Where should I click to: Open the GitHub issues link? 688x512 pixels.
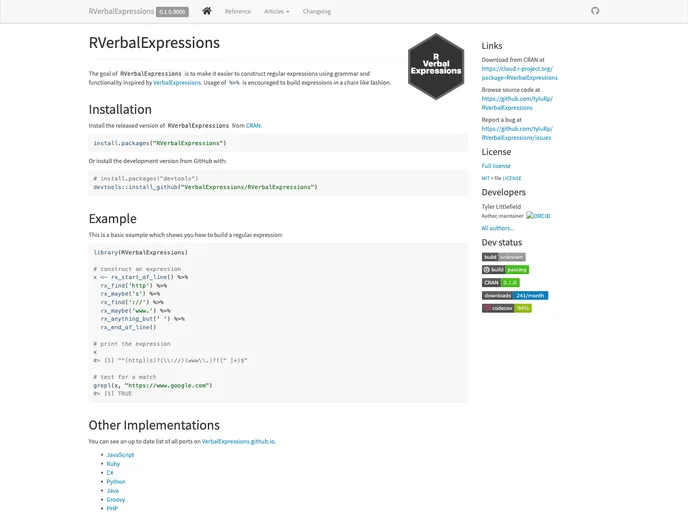(517, 133)
